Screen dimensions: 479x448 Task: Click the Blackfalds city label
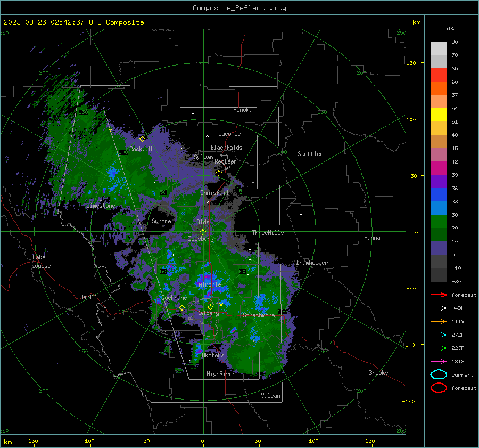coord(226,148)
